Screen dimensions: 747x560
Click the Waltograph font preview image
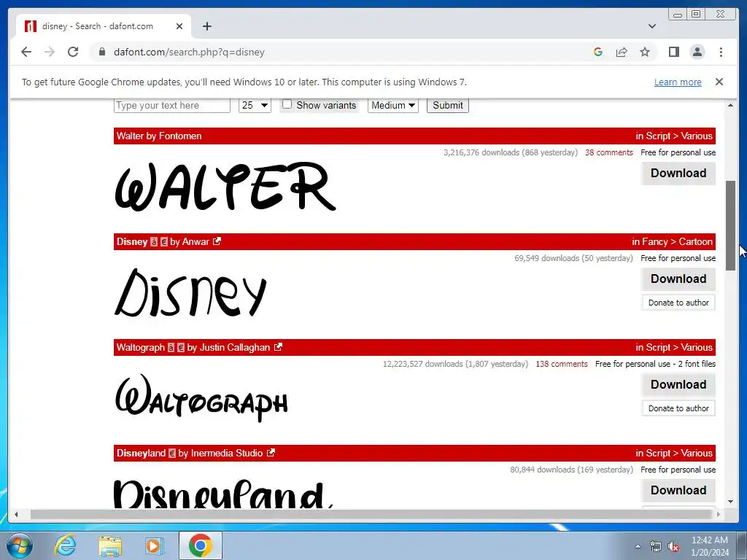[201, 398]
